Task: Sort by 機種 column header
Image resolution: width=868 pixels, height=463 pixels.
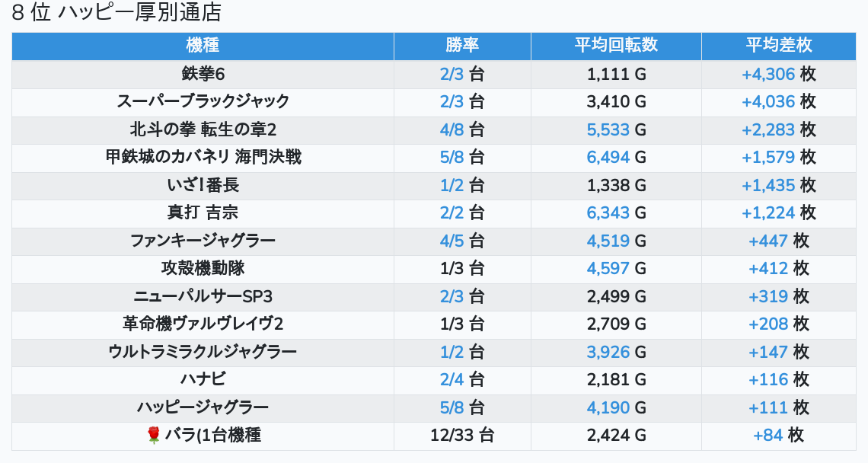Action: (203, 45)
